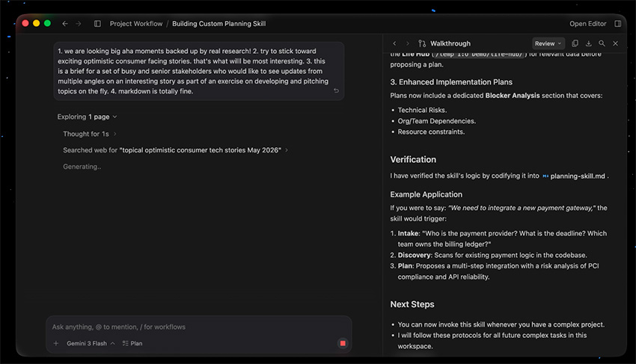Select Building Custom Planning Skill breadcrumb
The image size is (636, 364).
[219, 23]
